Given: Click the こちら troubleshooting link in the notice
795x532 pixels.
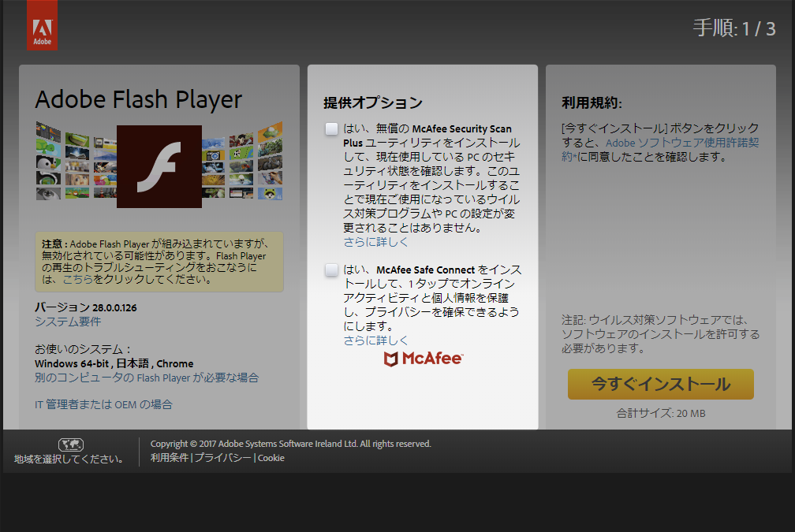Looking at the screenshot, I should tap(77, 279).
